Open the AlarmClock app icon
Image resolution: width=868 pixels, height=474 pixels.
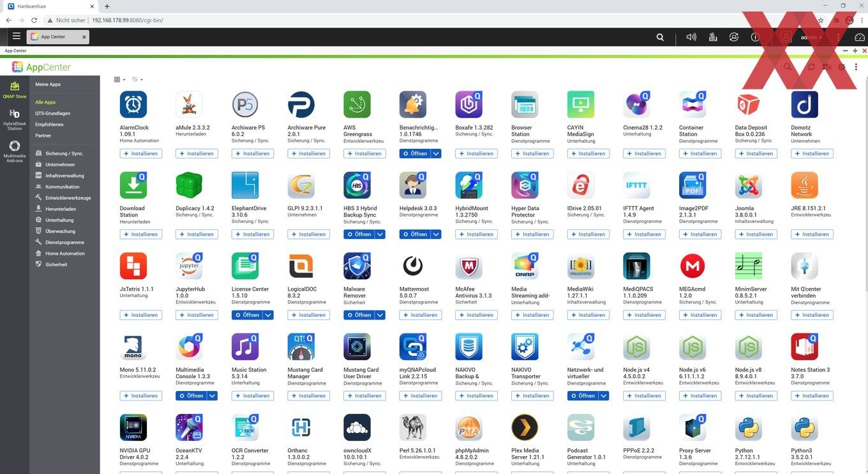tap(133, 104)
